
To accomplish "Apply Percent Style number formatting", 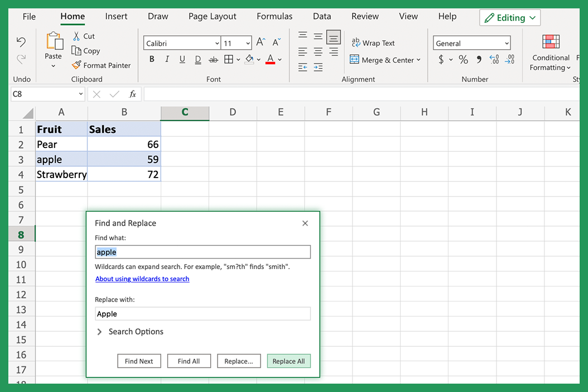I will [x=463, y=59].
